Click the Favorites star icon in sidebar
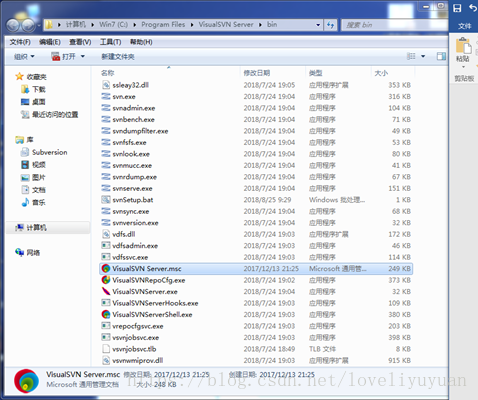Viewport: 478px width, 400px height. (x=19, y=77)
